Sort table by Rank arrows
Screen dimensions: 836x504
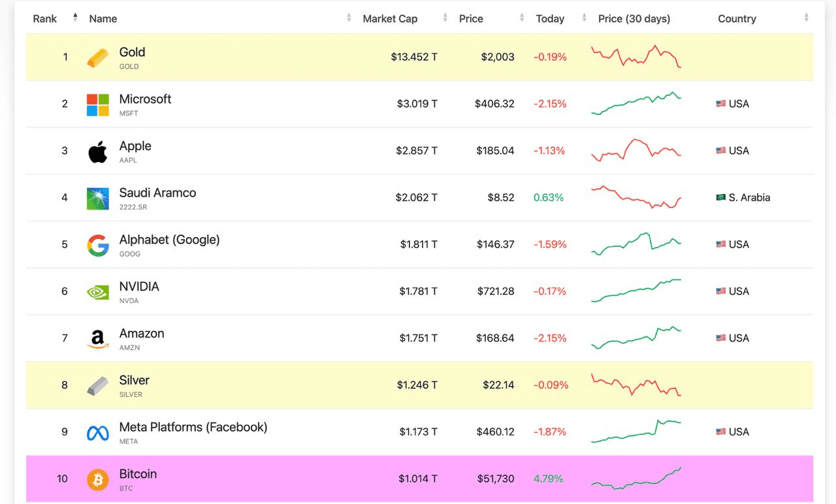(x=75, y=18)
